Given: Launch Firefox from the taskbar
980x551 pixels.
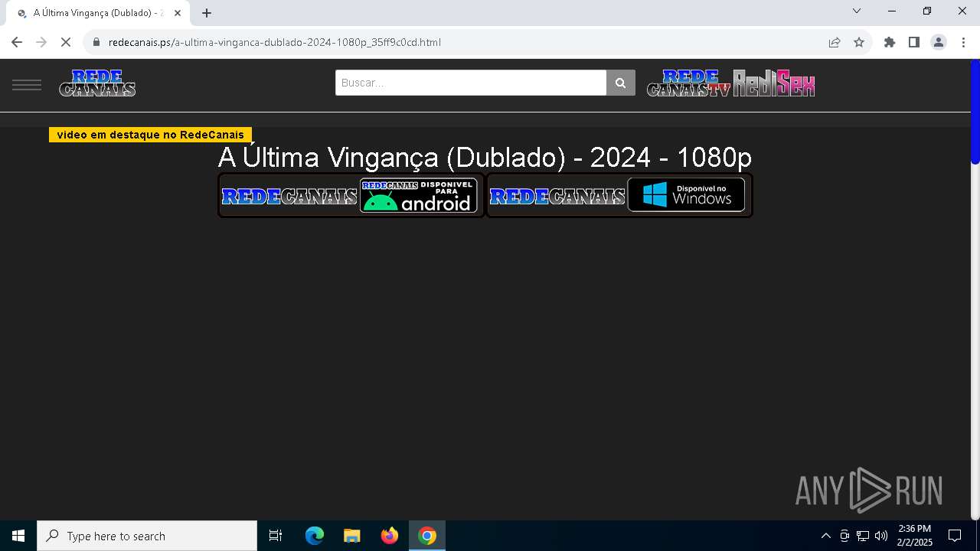Looking at the screenshot, I should [x=390, y=536].
